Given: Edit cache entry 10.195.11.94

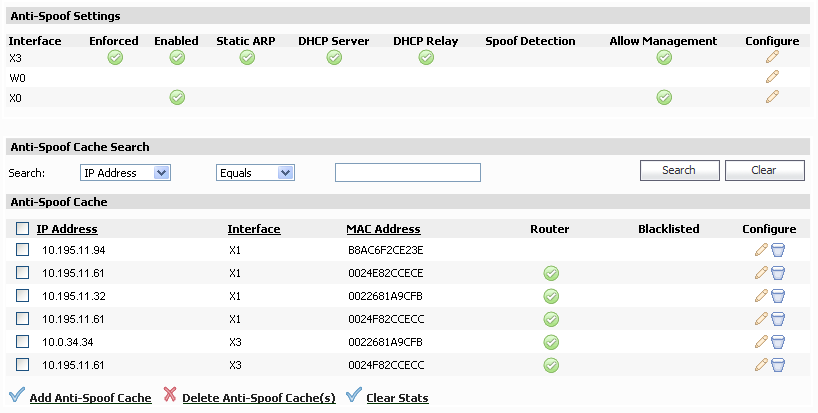Looking at the screenshot, I should (761, 250).
